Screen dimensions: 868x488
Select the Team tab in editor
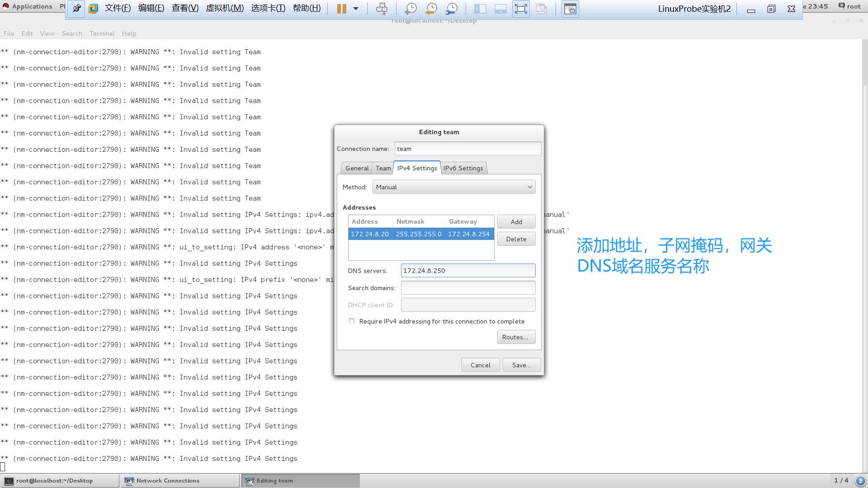(x=382, y=168)
